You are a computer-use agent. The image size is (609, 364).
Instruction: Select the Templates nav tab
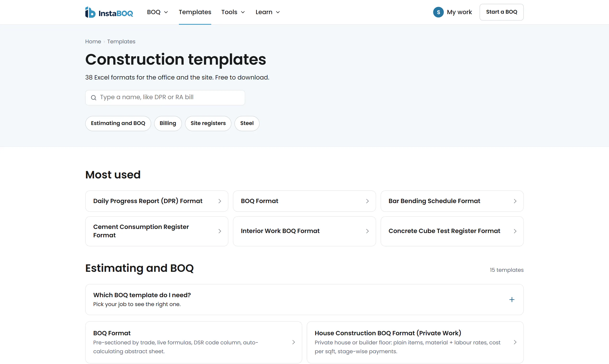pos(195,12)
